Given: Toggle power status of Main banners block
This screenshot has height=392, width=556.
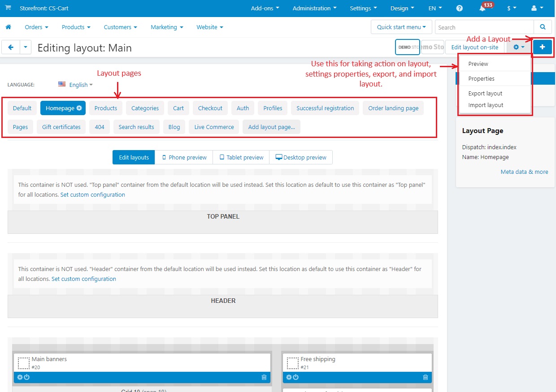Looking at the screenshot, I should point(26,377).
